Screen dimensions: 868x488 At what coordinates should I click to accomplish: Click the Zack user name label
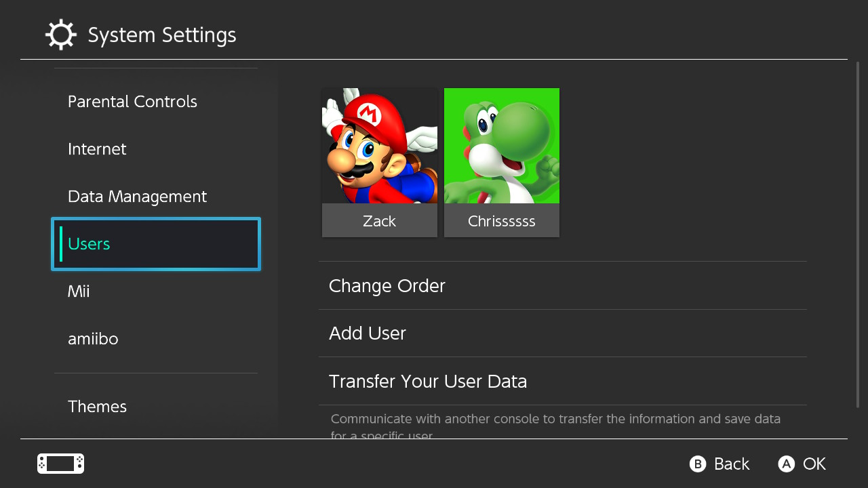click(380, 221)
